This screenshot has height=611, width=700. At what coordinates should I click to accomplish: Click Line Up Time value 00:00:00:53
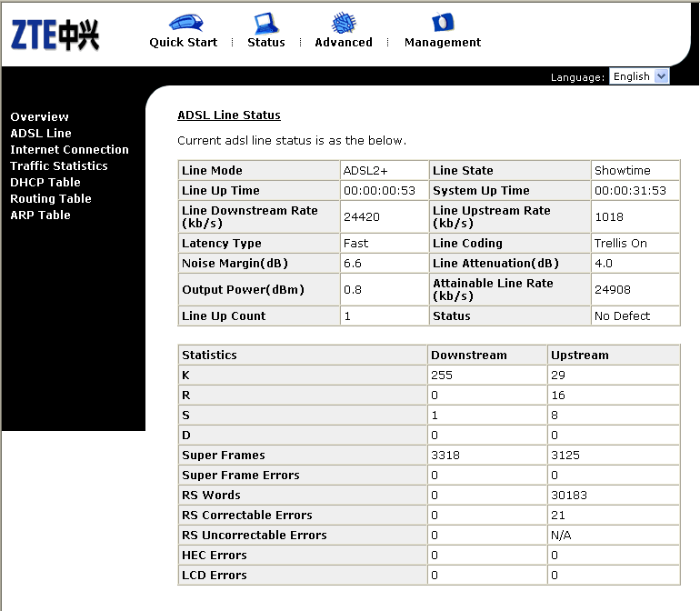pyautogui.click(x=379, y=191)
